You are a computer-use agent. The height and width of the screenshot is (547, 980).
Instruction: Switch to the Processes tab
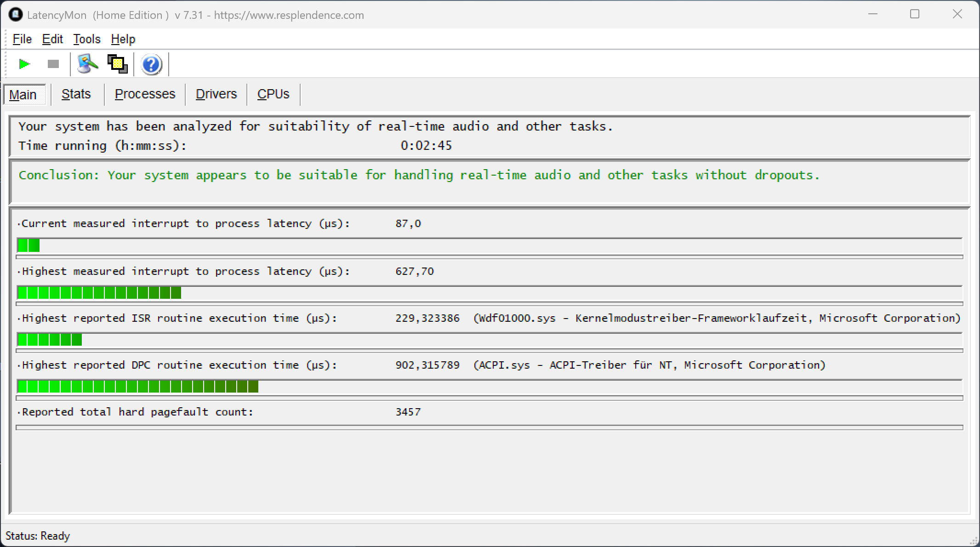pyautogui.click(x=145, y=94)
